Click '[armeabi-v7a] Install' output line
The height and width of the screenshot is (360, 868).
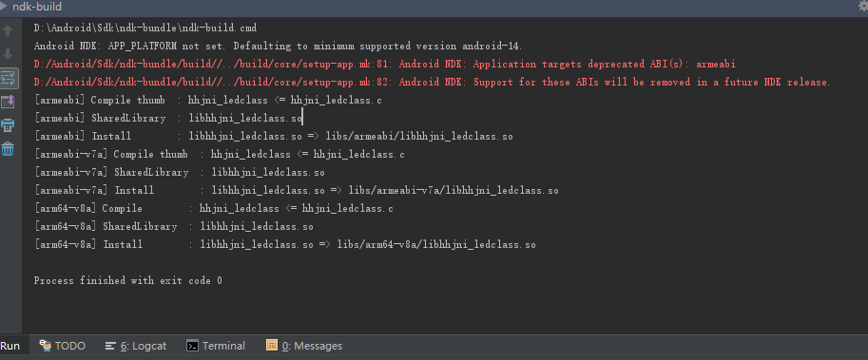tap(297, 191)
